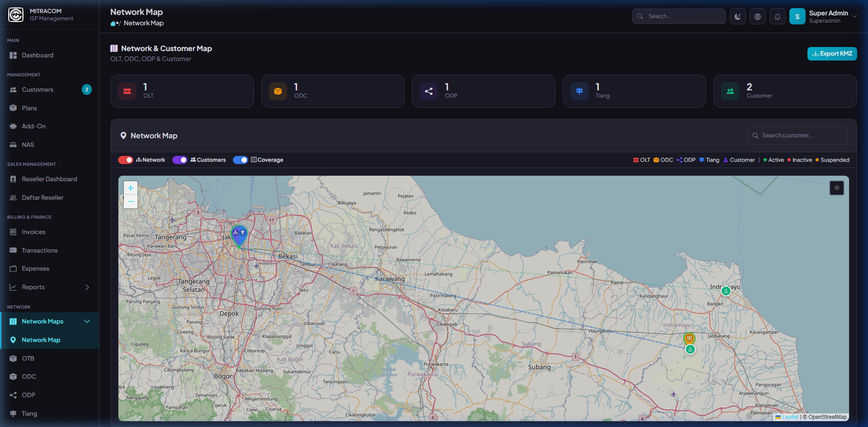Viewport: 868px width, 427px height.
Task: Click the MITRACOM logo in the sidebar
Action: 15,14
